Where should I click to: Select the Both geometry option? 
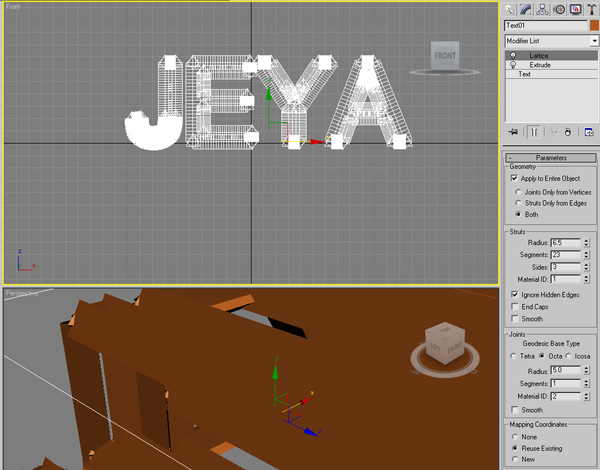[518, 214]
